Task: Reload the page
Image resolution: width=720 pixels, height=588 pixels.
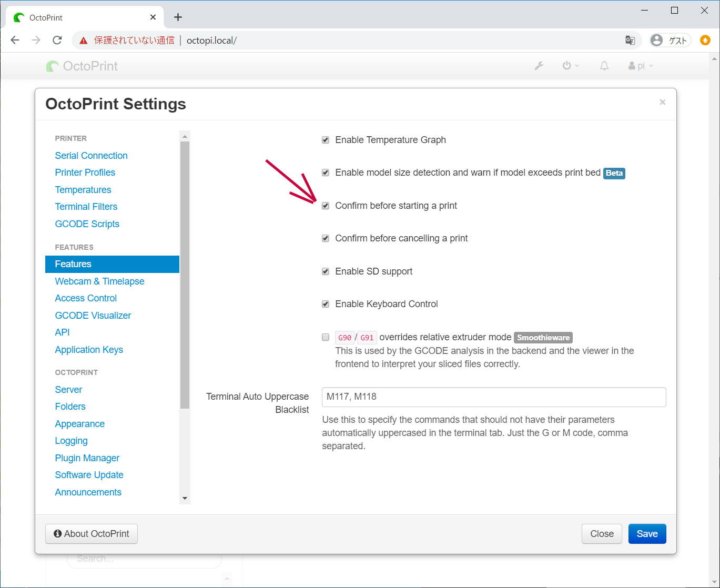Action: point(57,40)
